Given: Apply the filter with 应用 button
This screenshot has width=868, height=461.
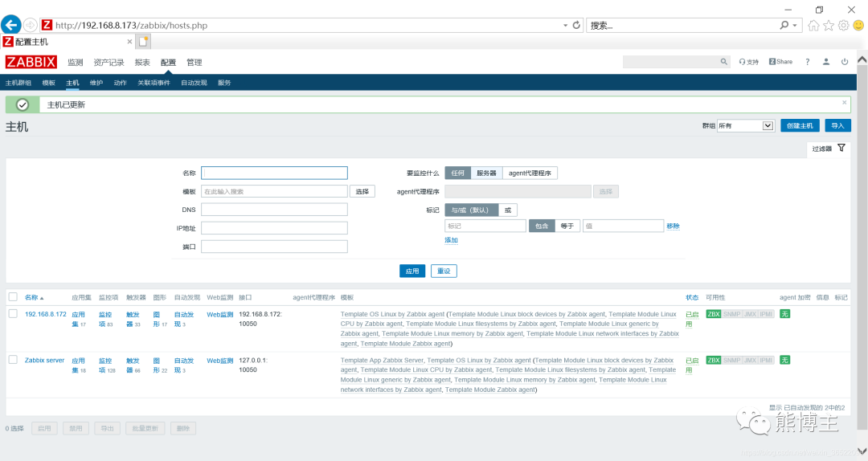Looking at the screenshot, I should [412, 271].
